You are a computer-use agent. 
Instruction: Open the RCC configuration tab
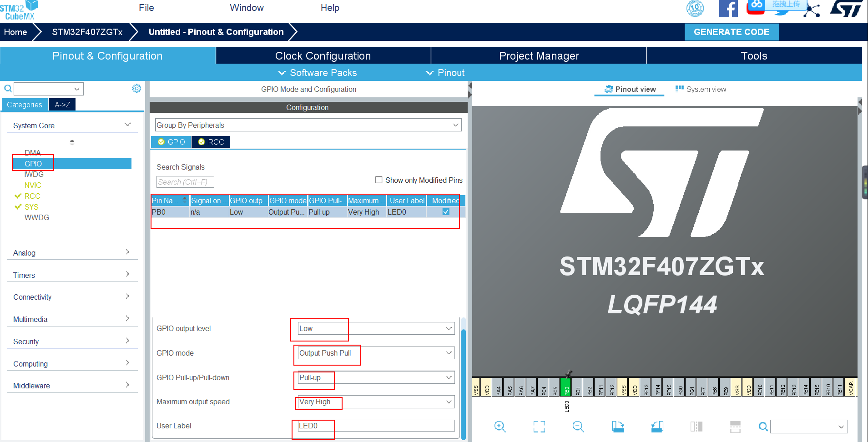[x=211, y=142]
